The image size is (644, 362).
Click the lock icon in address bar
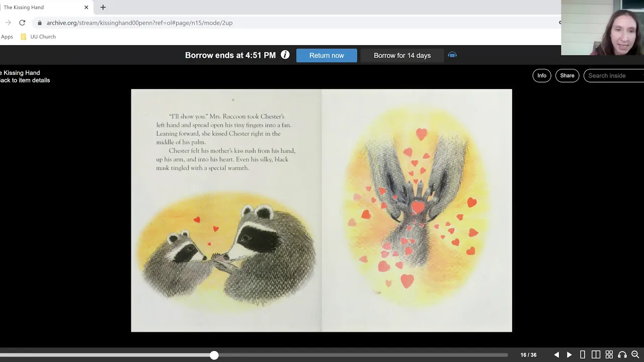pos(40,23)
